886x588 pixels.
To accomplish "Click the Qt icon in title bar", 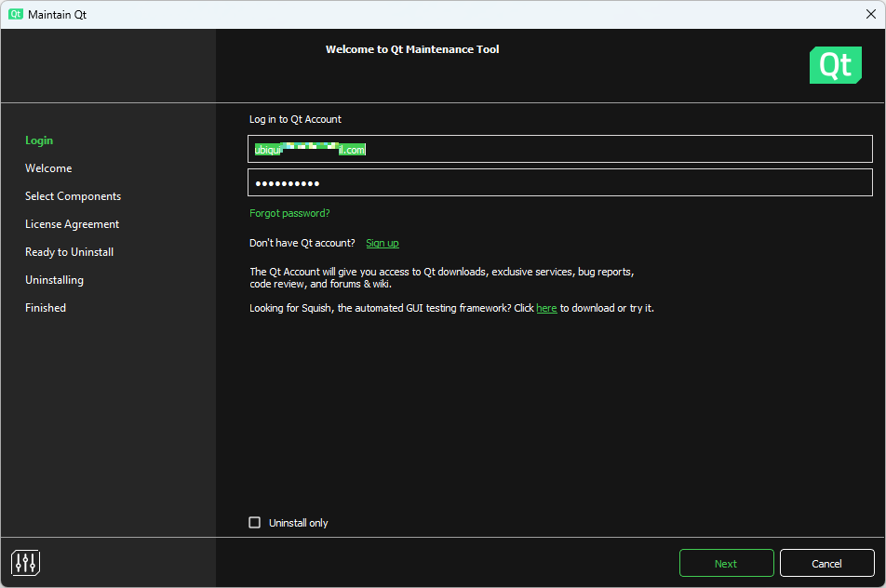I will coord(16,14).
